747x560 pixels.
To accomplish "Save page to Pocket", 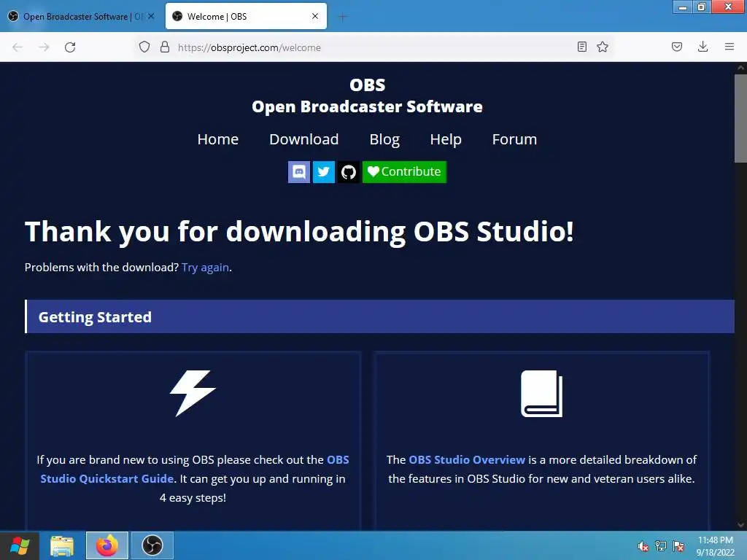I will [677, 47].
